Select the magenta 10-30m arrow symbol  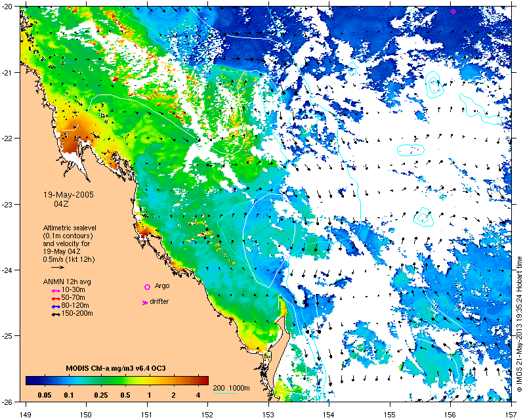point(56,291)
